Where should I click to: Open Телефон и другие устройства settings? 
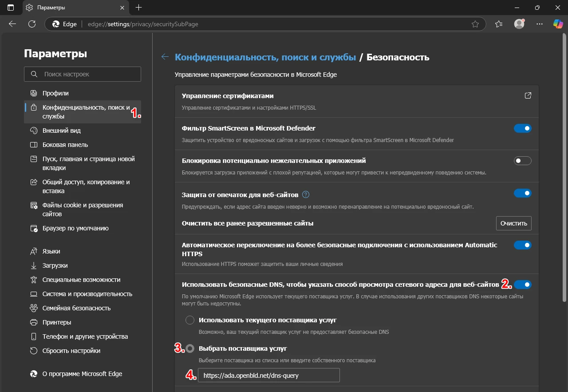click(x=83, y=337)
